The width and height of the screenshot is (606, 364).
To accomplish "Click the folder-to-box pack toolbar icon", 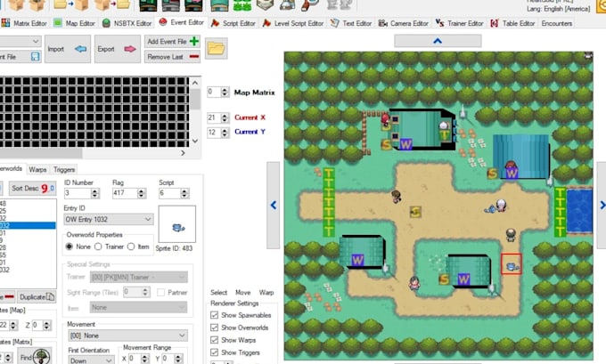I will tap(70, 5).
